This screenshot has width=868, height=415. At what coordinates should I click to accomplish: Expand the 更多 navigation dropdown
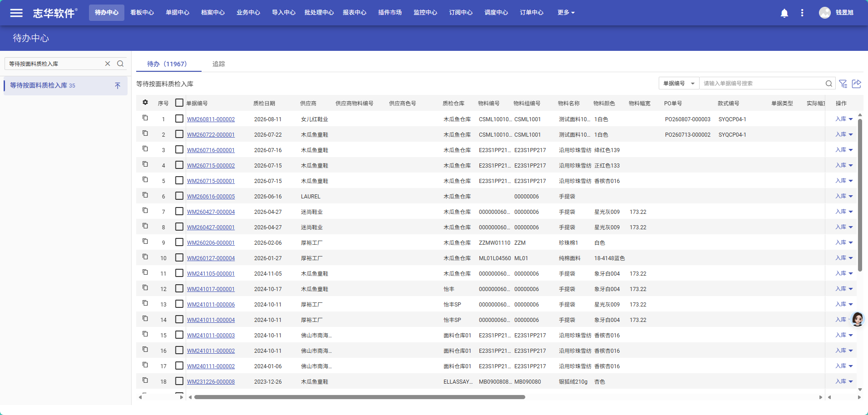pyautogui.click(x=566, y=13)
